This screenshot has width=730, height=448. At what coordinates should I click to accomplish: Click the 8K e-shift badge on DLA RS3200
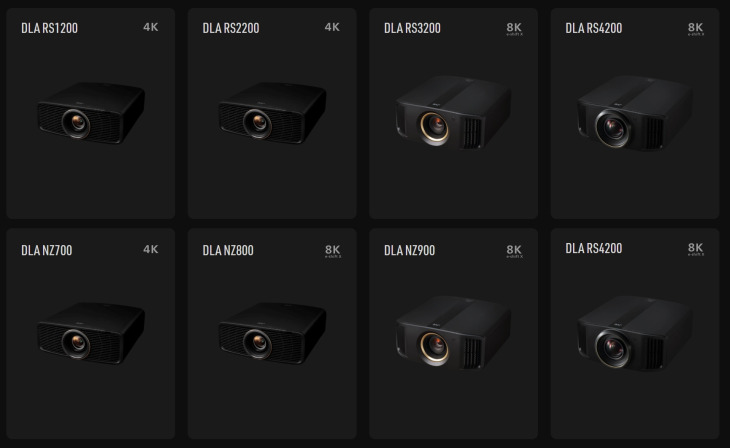pos(514,29)
